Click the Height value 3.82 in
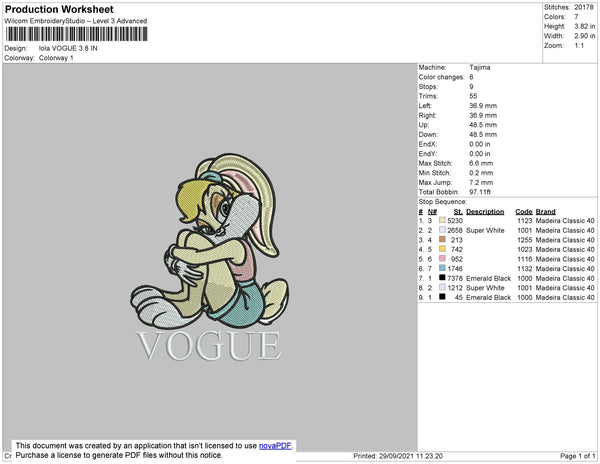The height and width of the screenshot is (464, 600). point(585,26)
